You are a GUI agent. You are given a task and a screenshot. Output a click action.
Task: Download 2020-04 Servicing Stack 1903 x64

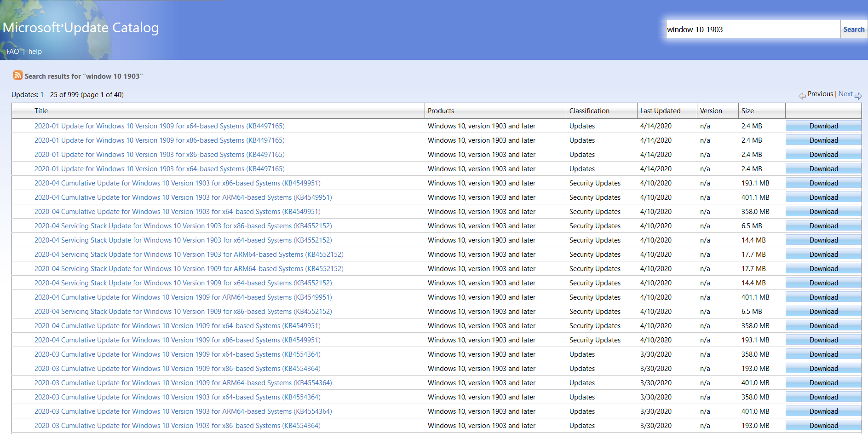[823, 240]
